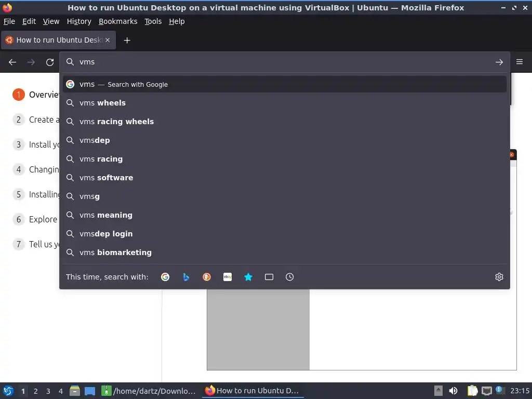This screenshot has width=532, height=399.
Task: Click into the address bar text 'vms'
Action: pyautogui.click(x=87, y=62)
